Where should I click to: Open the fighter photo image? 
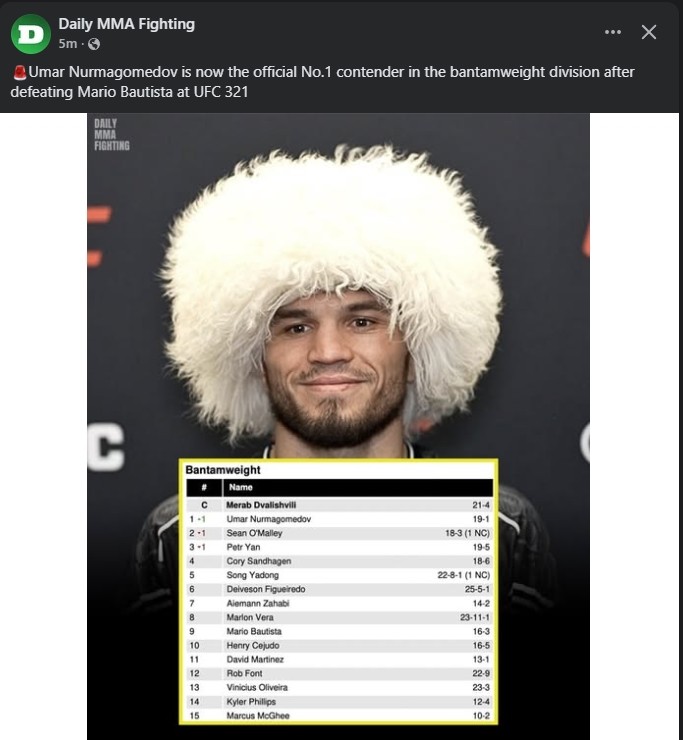[338, 426]
